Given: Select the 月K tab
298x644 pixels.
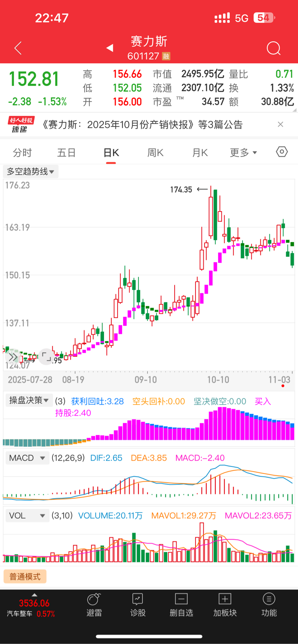Looking at the screenshot, I should point(200,153).
